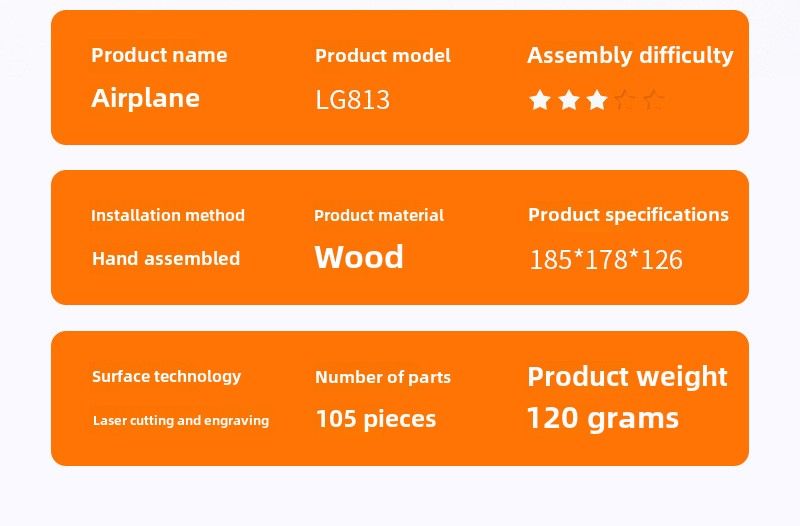Click the third filled difficulty star
Screen dimensions: 800x526
pyautogui.click(x=597, y=100)
